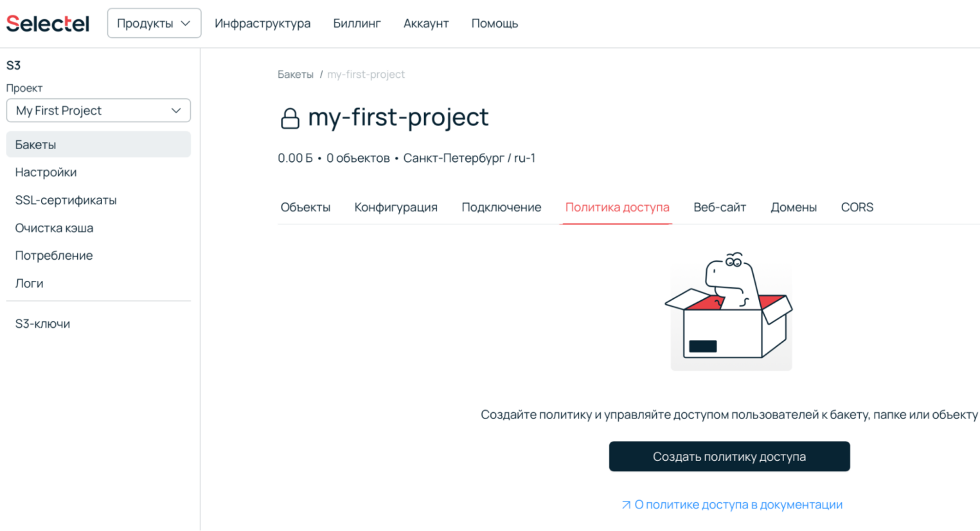Open S3-ключи in the sidebar
The height and width of the screenshot is (531, 980).
pos(42,323)
